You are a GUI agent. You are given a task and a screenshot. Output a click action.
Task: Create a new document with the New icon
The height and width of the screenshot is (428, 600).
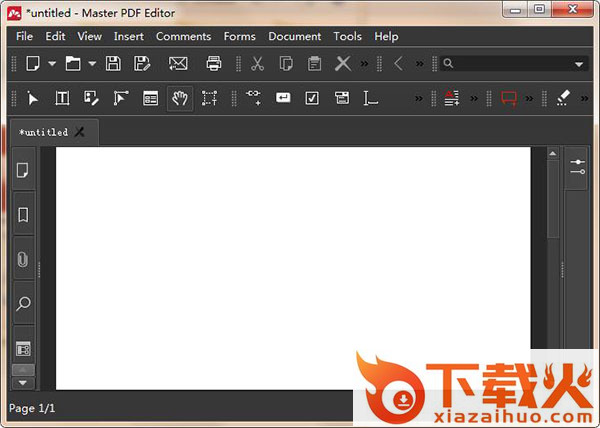33,63
